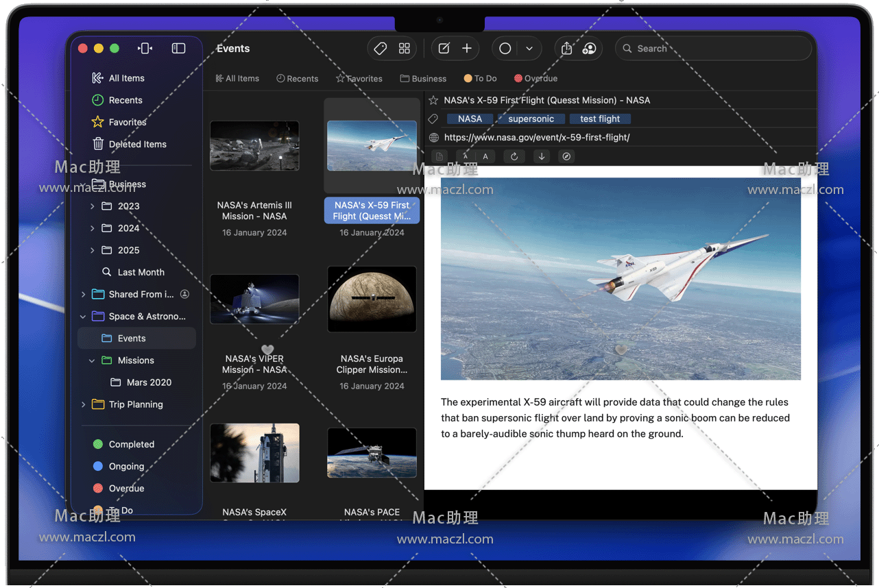The height and width of the screenshot is (588, 879).
Task: Select the Recents tab in the filter bar
Action: click(x=298, y=79)
